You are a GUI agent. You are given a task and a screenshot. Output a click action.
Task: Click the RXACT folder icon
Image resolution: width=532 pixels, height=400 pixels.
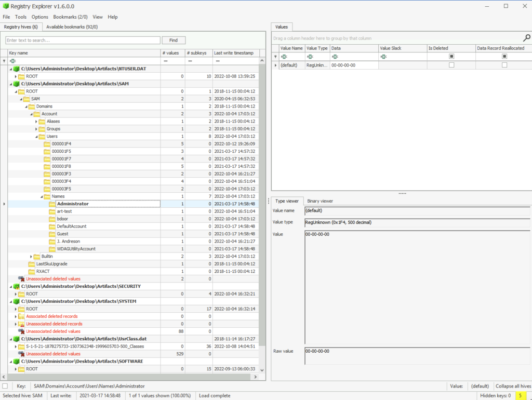coord(32,271)
